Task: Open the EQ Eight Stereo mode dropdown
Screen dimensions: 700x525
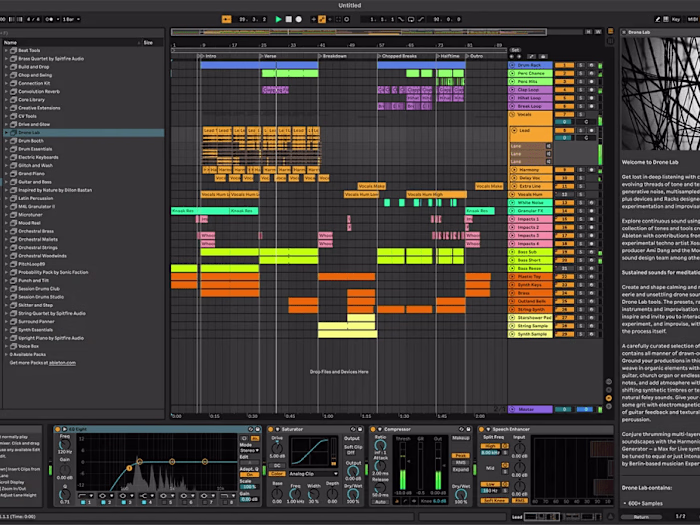Action: (x=250, y=450)
